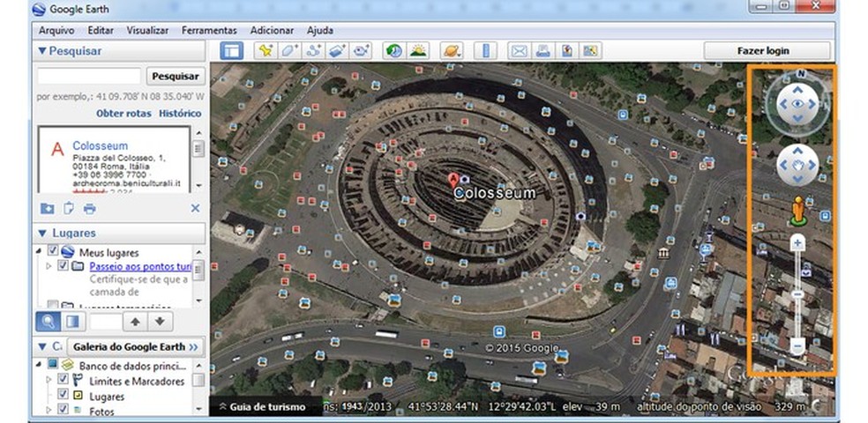The height and width of the screenshot is (423, 868).
Task: Click the print toolbar icon
Action: pos(542,51)
